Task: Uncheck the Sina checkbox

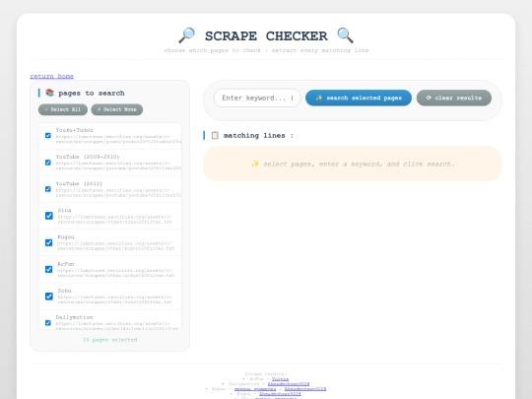Action: [x=49, y=216]
